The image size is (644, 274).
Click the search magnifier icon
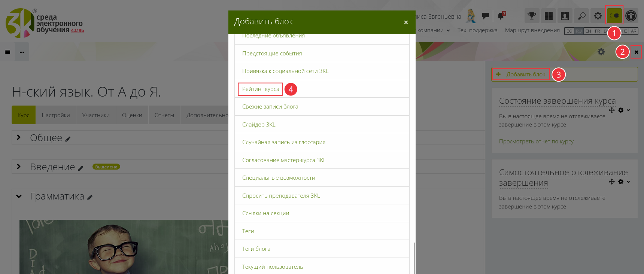581,16
